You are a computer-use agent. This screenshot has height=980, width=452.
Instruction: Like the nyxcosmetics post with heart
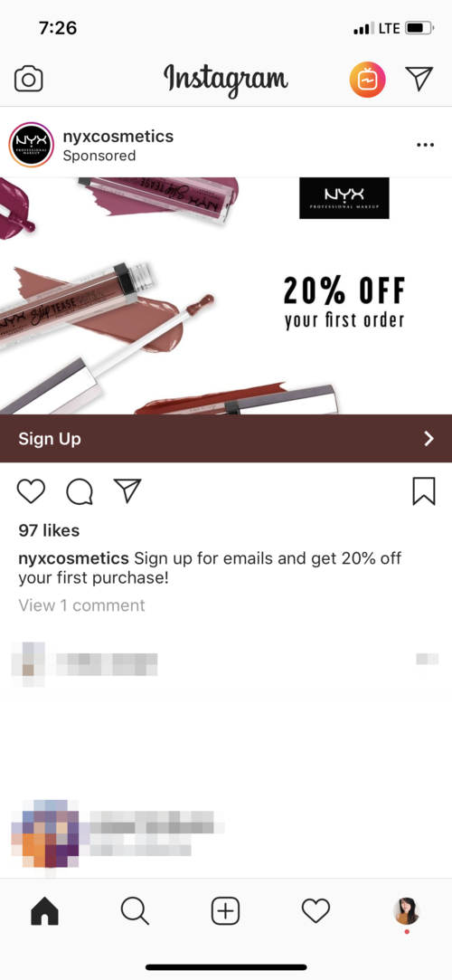31,490
